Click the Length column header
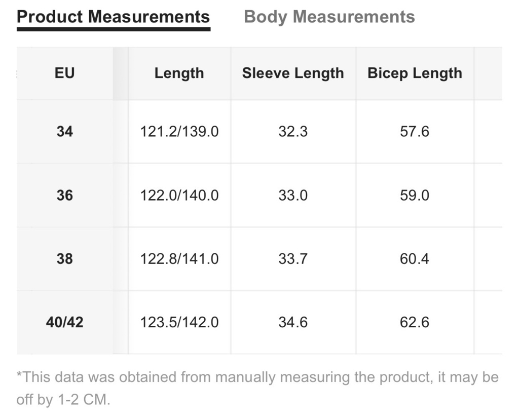 pos(179,73)
